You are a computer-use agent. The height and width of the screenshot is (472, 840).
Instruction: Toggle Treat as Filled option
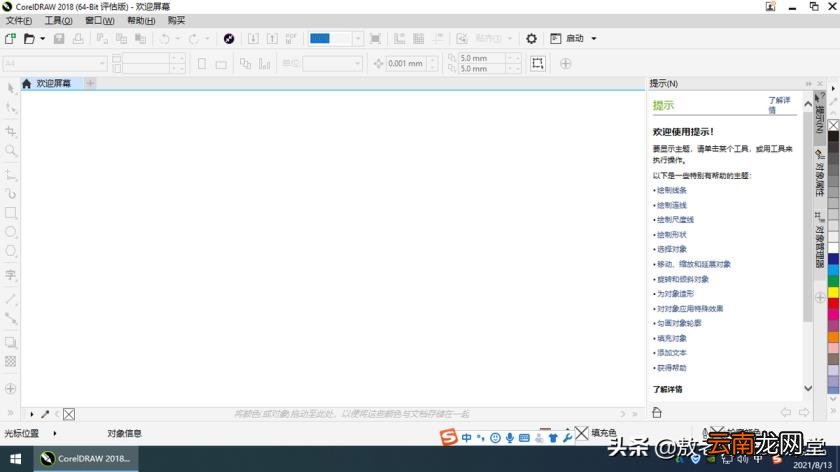point(537,63)
